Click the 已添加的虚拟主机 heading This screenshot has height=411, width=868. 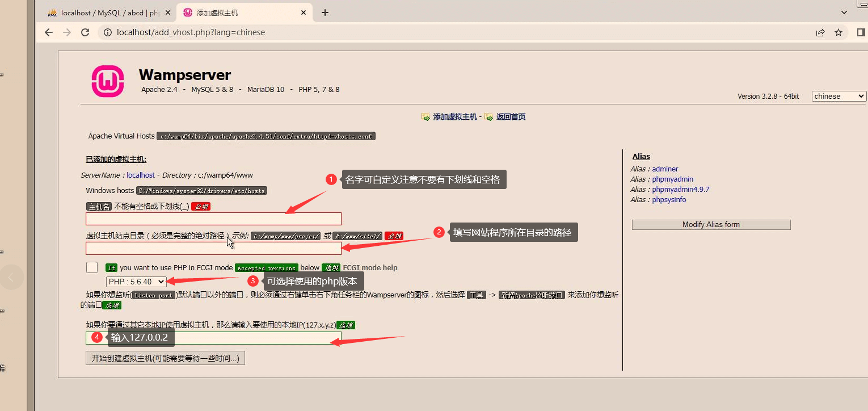click(x=116, y=160)
